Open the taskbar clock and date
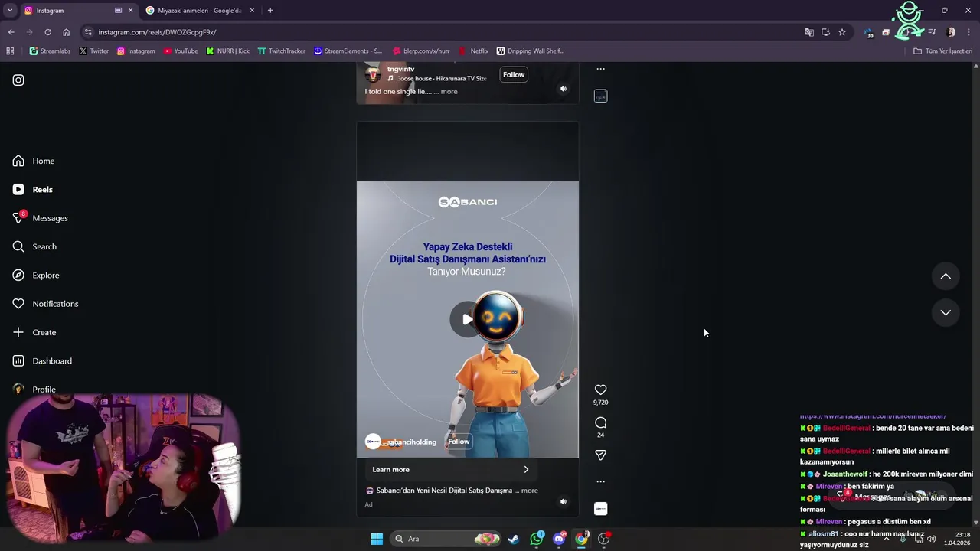Viewport: 980px width, 551px height. pos(958,539)
